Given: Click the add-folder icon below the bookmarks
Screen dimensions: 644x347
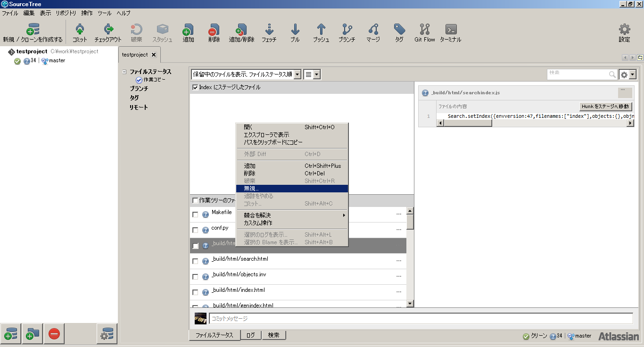Looking at the screenshot, I should tap(32, 334).
